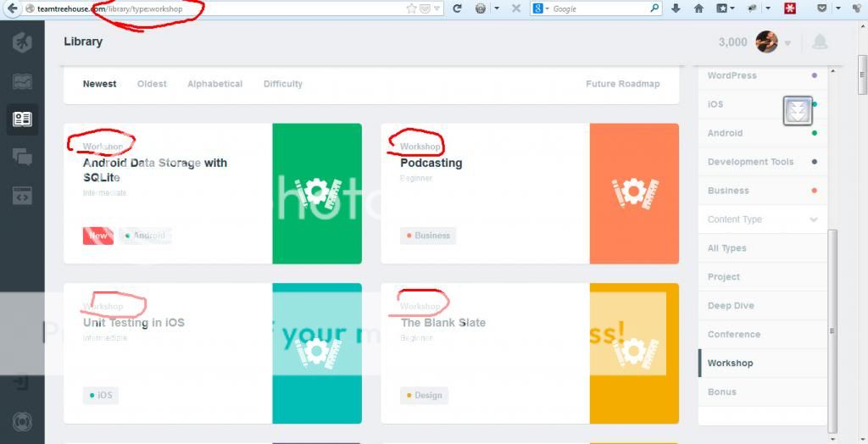
Task: Click the Treehouse logo in the sidebar
Action: 22,42
